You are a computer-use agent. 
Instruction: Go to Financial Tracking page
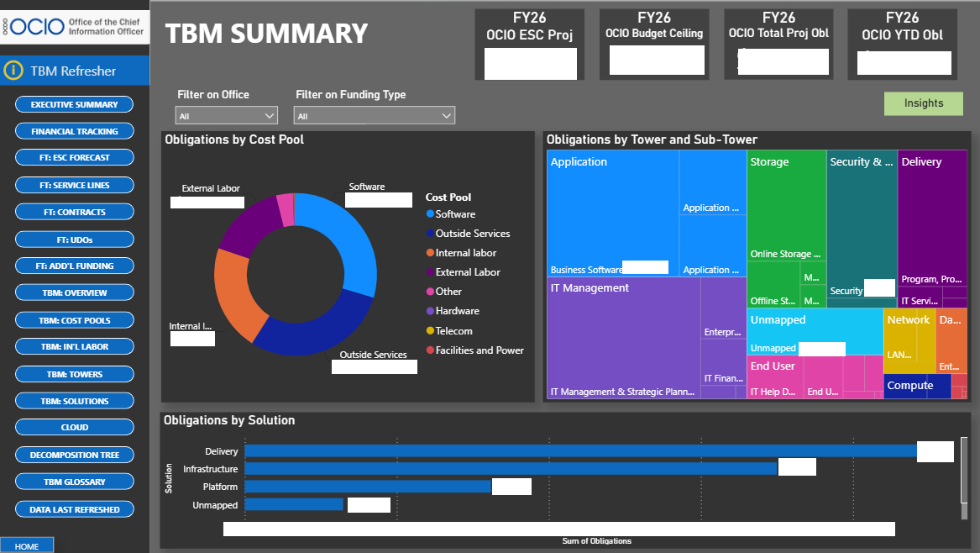pyautogui.click(x=75, y=131)
